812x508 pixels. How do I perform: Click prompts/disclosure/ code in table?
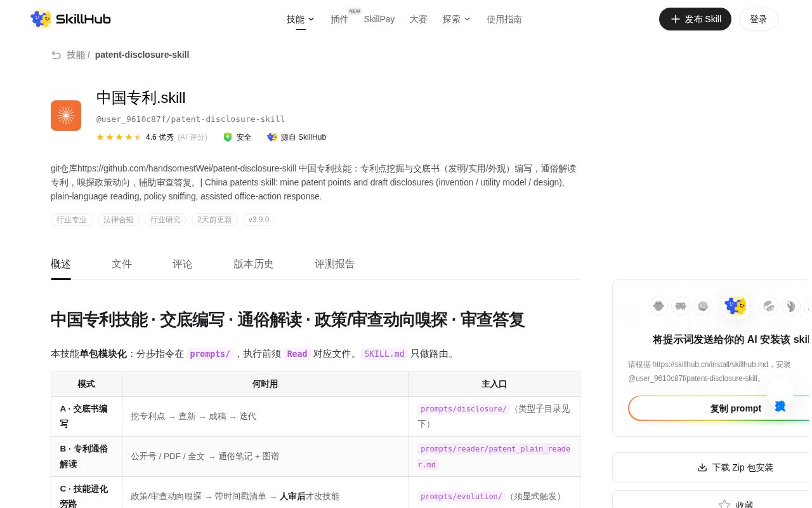point(464,409)
